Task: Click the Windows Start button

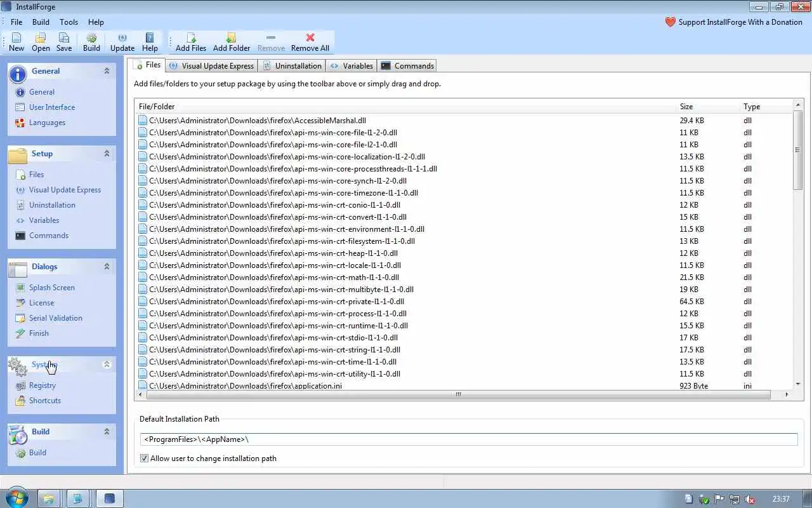Action: (16, 498)
